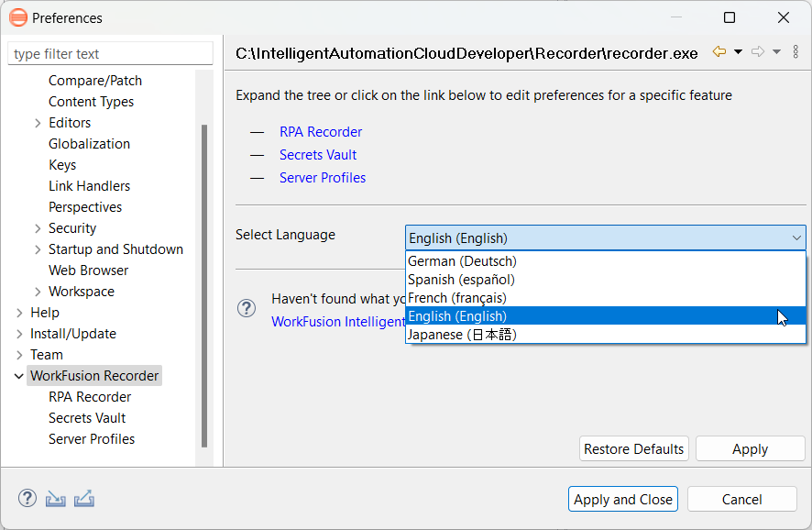Screen dimensions: 812x530
Task: Toggle the Select Language combo box
Action: [606, 237]
